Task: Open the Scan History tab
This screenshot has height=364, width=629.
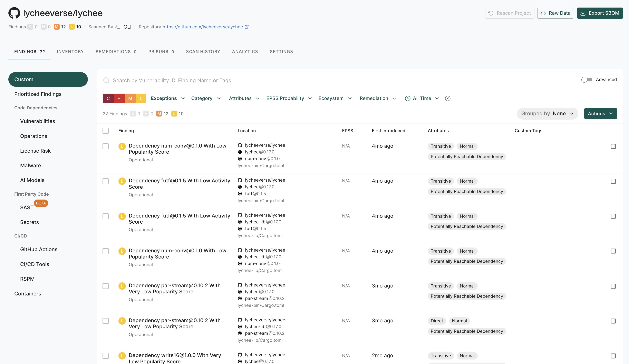Action: (x=203, y=52)
